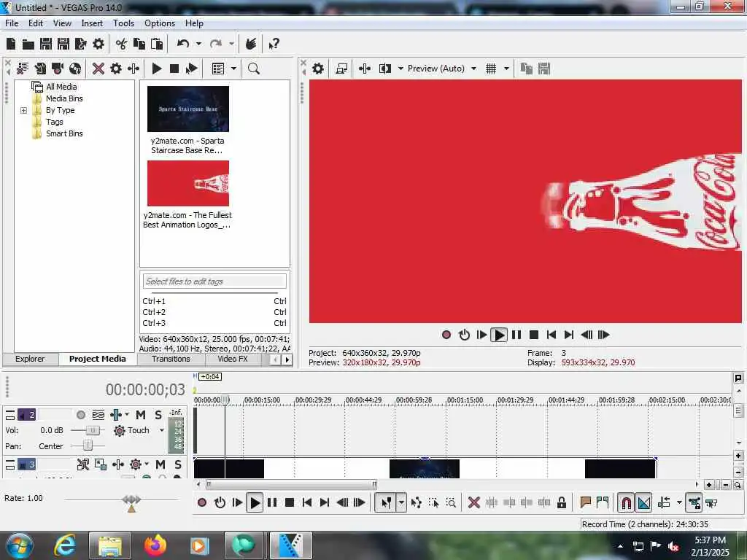Click the Select files to edit tags field
The width and height of the screenshot is (747, 560).
[x=215, y=281]
